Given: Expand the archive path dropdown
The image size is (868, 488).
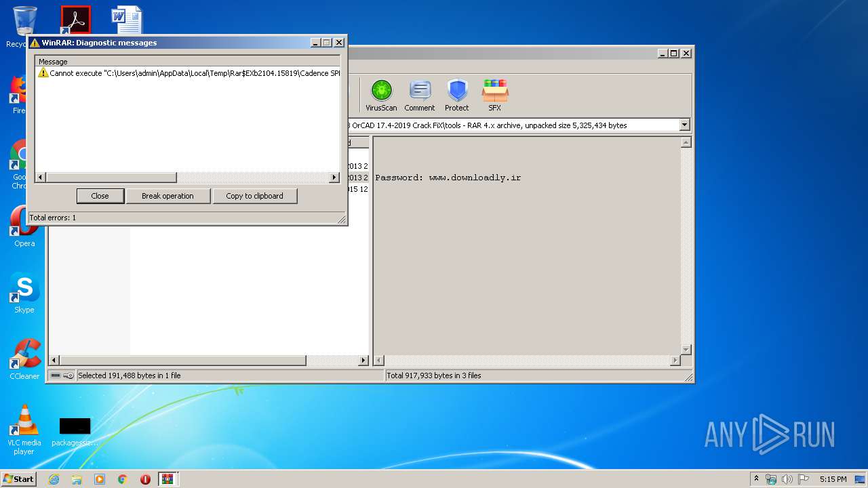Looking at the screenshot, I should click(684, 125).
